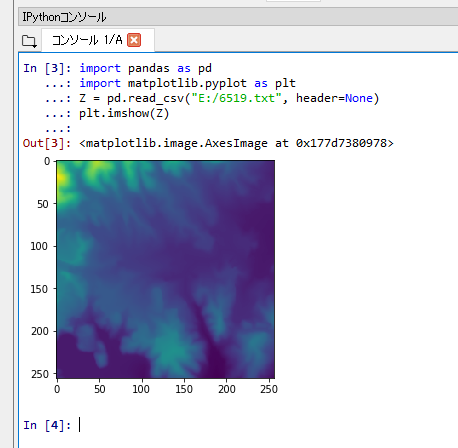Click the yellow peak region of heatmap

click(x=61, y=177)
